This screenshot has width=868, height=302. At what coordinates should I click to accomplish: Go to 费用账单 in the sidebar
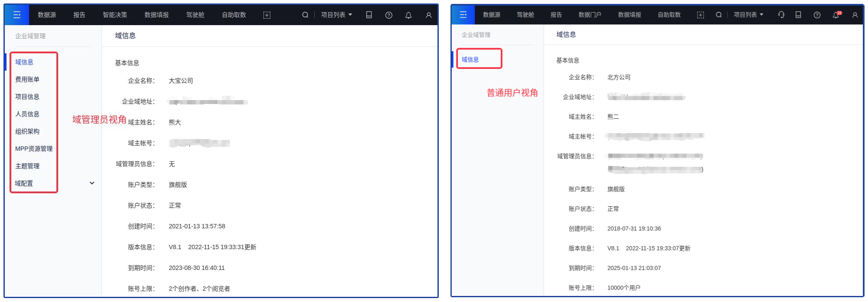pos(27,79)
